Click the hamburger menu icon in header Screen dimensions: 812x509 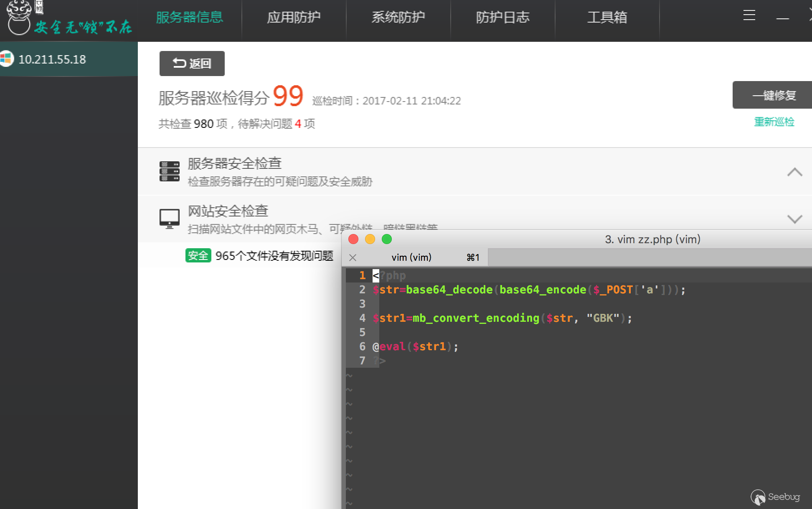pyautogui.click(x=749, y=15)
